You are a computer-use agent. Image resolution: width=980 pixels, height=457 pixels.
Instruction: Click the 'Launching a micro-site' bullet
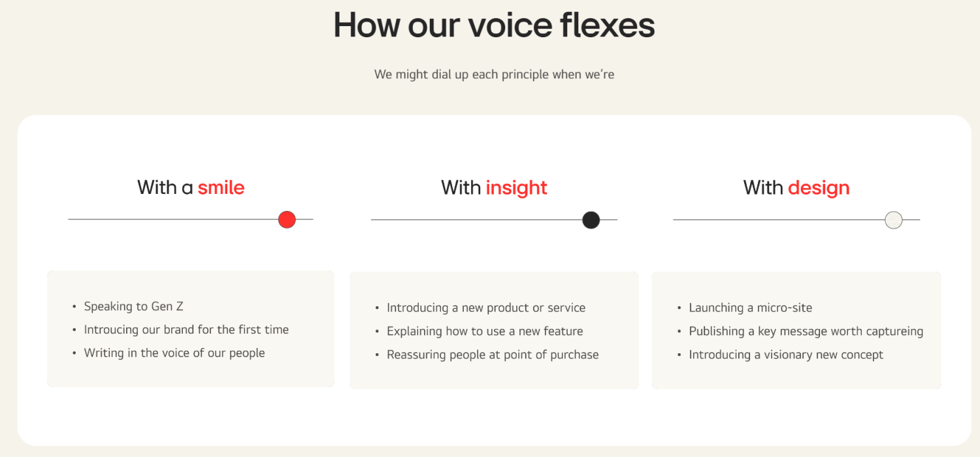(751, 307)
